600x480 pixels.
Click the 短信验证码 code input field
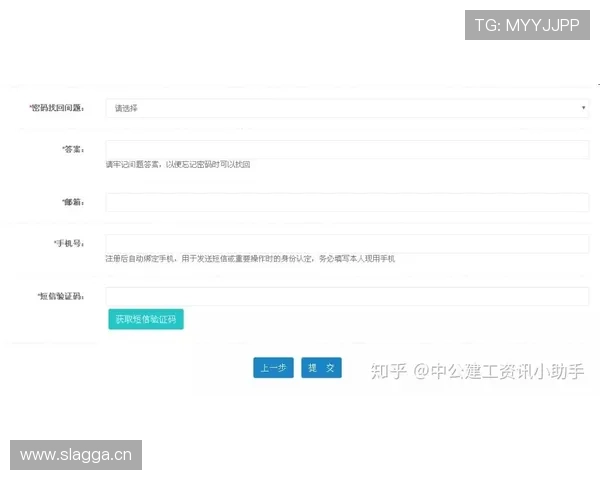(347, 296)
